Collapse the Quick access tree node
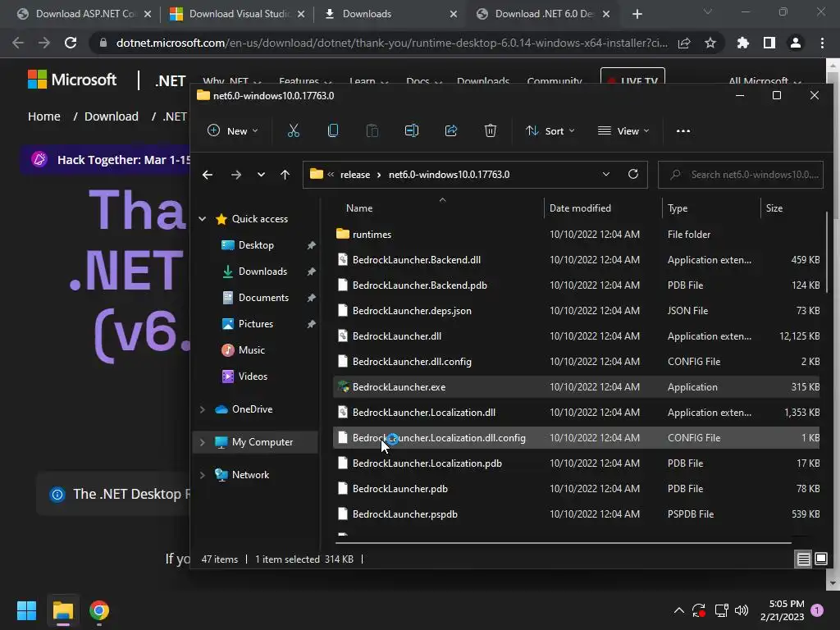The height and width of the screenshot is (630, 840). coord(203,218)
